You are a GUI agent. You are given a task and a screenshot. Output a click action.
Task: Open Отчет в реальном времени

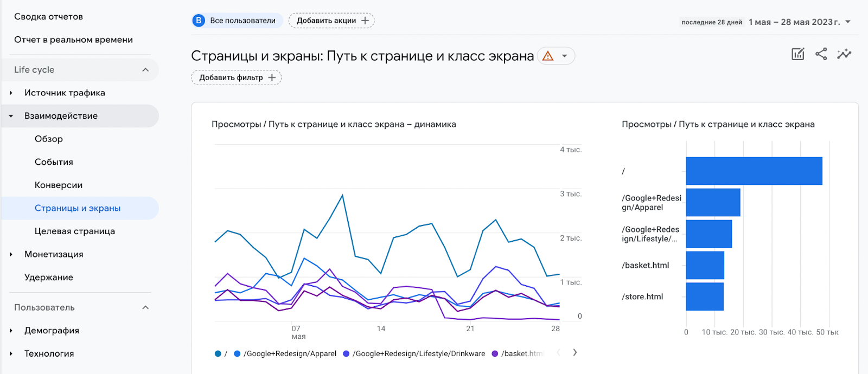pyautogui.click(x=73, y=39)
